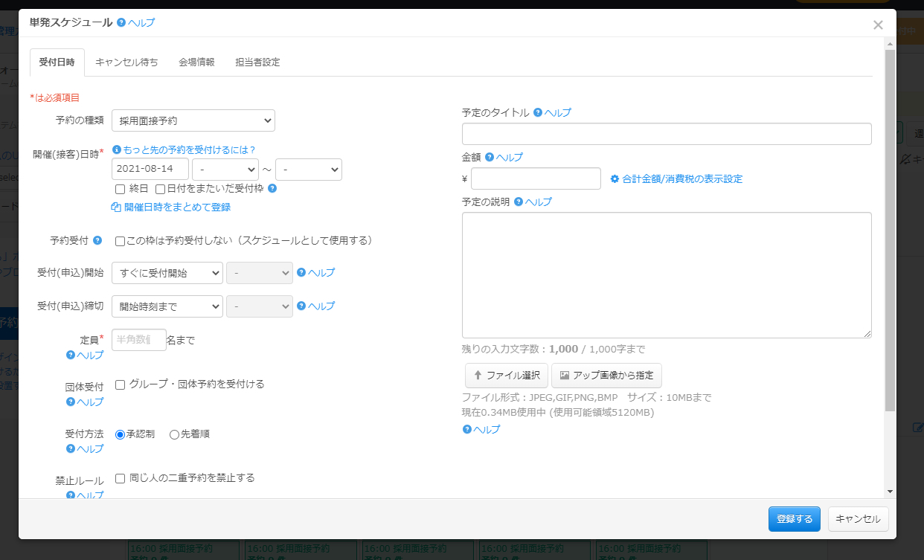Click help icon next to 予定の説明

point(519,202)
